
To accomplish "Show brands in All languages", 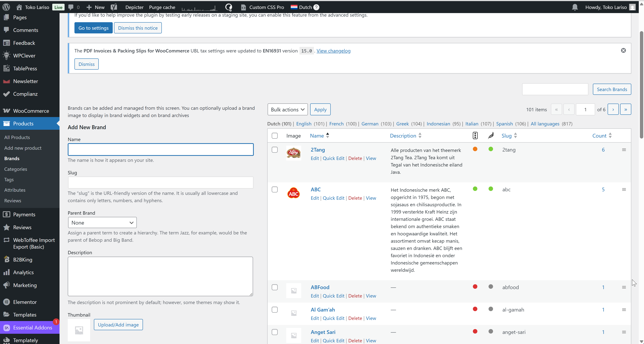I will 545,124.
